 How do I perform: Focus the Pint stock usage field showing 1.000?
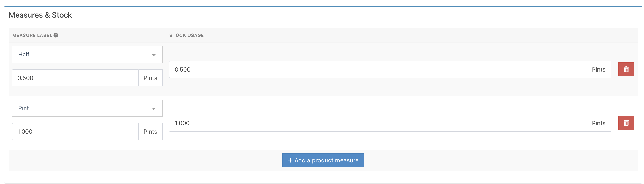point(377,123)
